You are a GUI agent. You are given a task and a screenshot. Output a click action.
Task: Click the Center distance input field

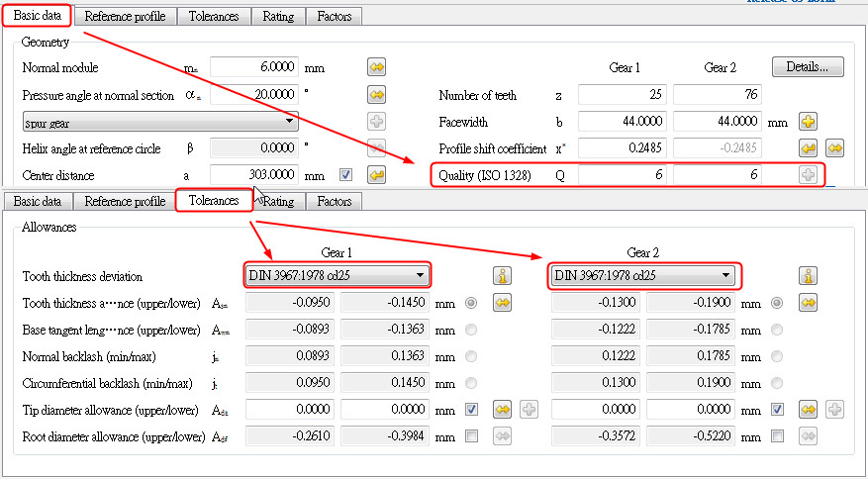[254, 175]
